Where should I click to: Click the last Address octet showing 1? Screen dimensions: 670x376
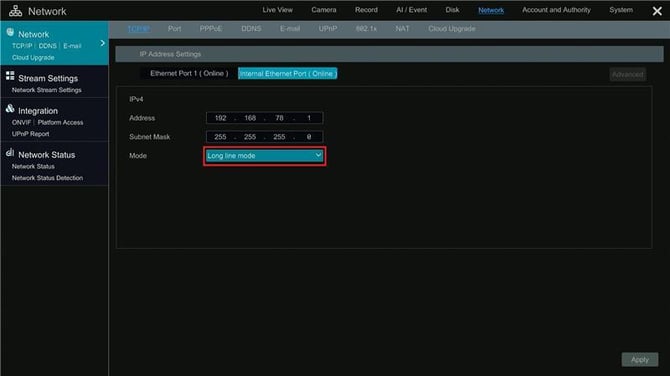[309, 118]
